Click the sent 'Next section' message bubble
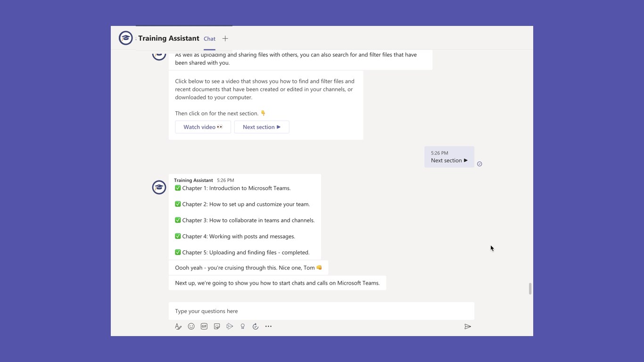Image resolution: width=644 pixels, height=362 pixels. 449,157
